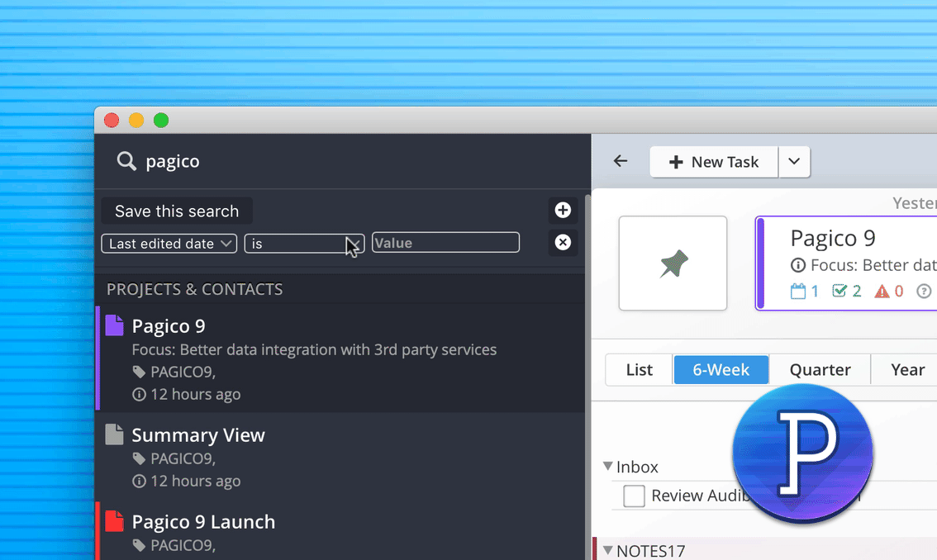Collapse the NOTES17 section
The width and height of the screenshot is (937, 560).
[608, 550]
